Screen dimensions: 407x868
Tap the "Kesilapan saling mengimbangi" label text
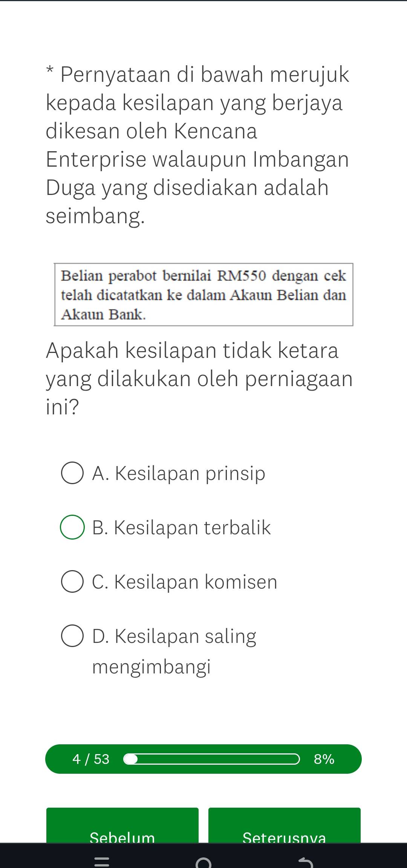(x=174, y=651)
